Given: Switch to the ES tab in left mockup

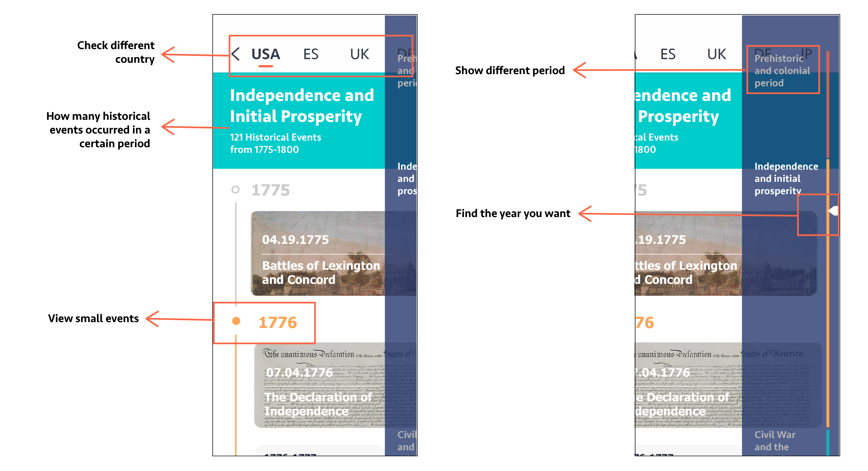Looking at the screenshot, I should tap(311, 54).
